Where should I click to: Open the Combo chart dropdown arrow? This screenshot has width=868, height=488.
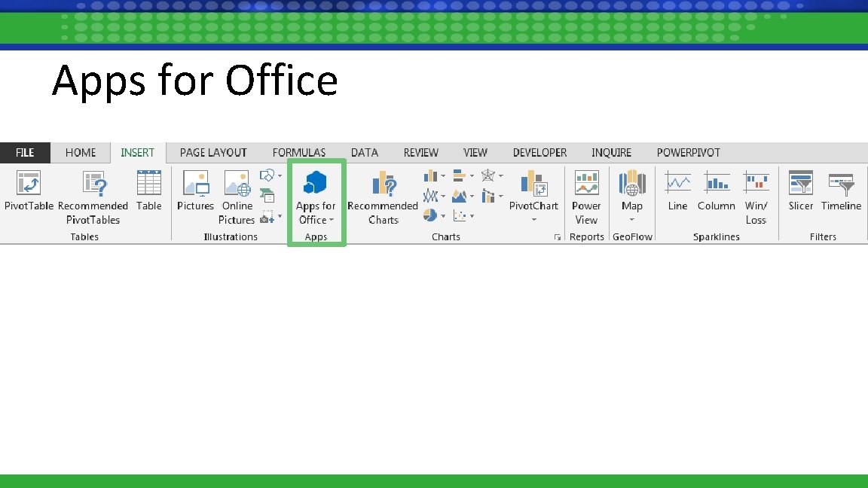(500, 196)
